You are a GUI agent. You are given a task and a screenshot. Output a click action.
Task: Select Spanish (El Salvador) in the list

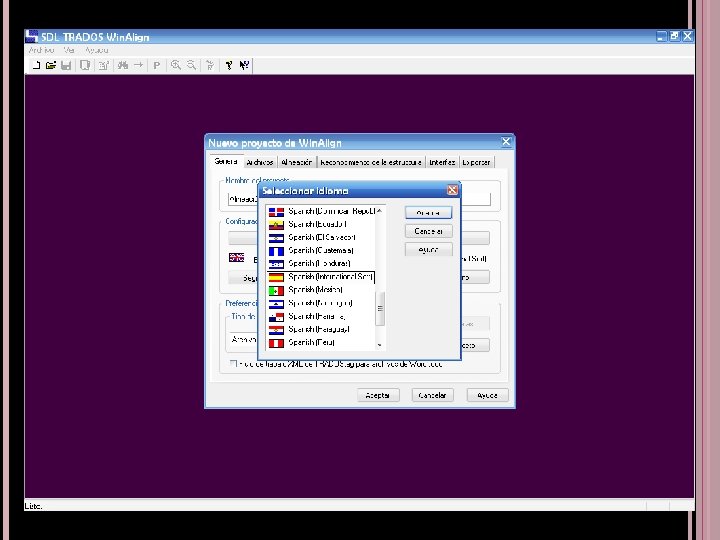pos(321,237)
